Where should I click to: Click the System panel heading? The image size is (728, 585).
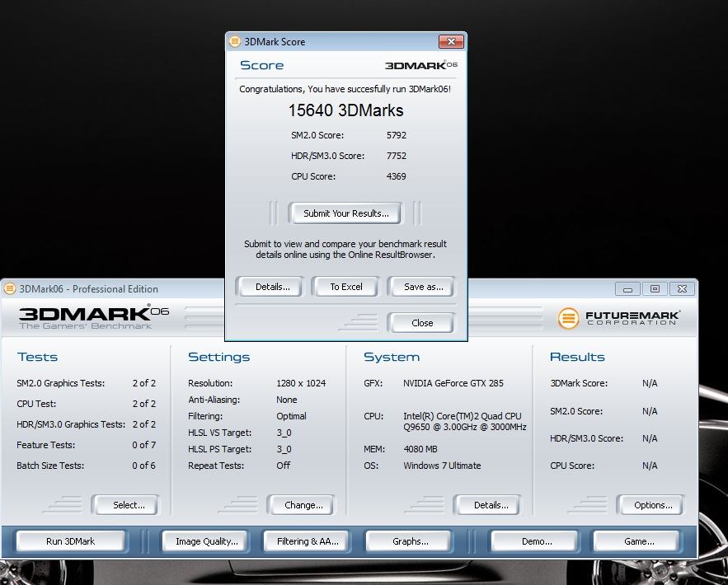(392, 357)
